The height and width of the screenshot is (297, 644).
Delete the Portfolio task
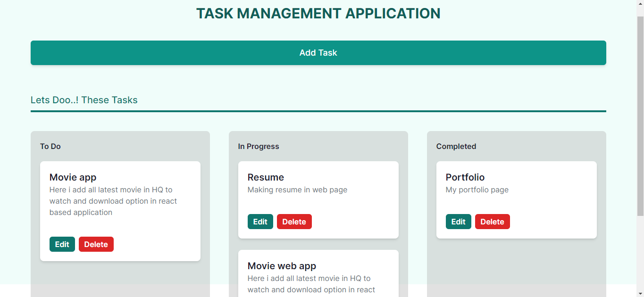[493, 222]
